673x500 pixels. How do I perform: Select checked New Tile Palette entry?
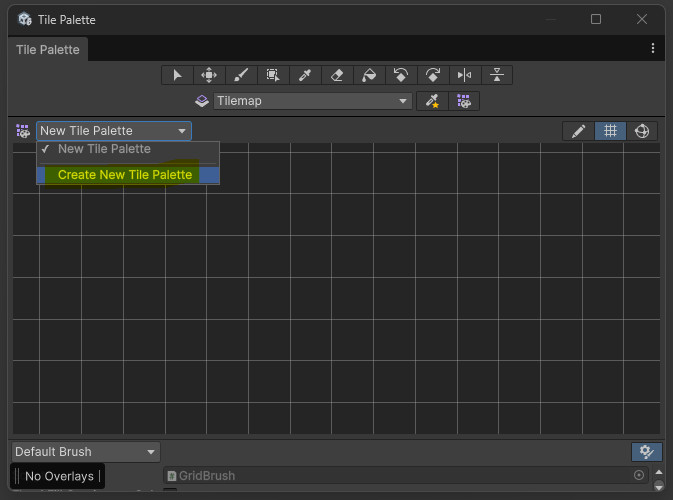click(128, 149)
